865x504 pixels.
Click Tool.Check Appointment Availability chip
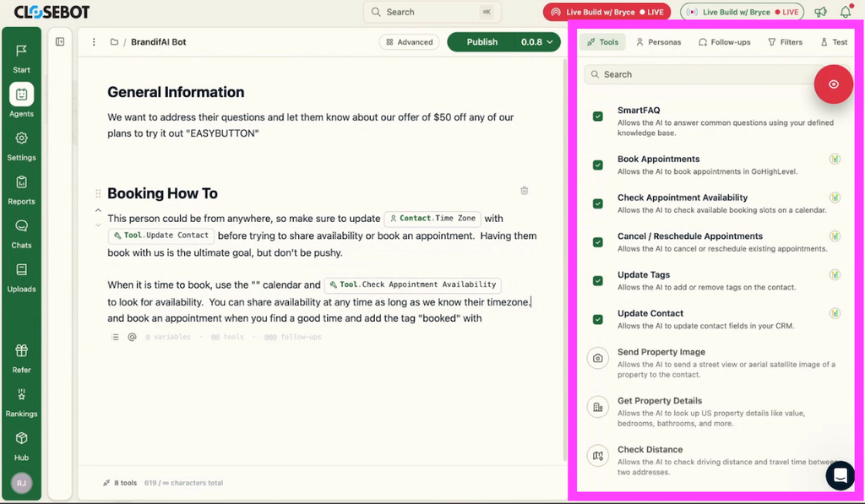click(x=412, y=285)
